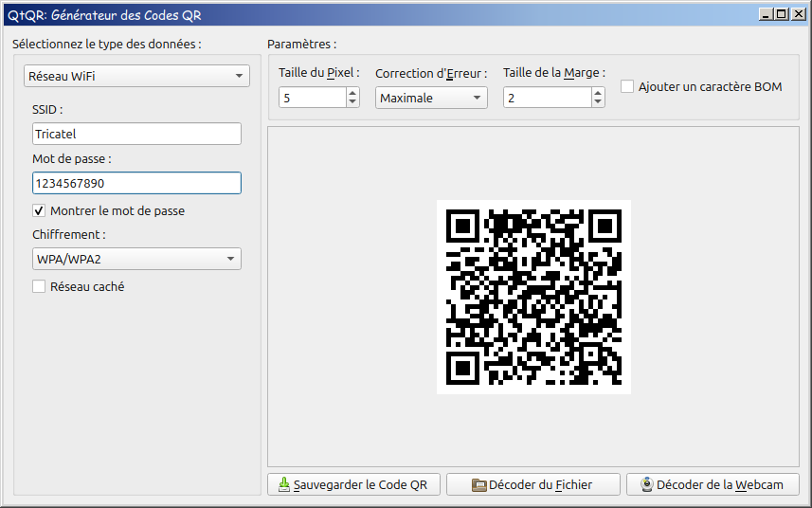Click the 'Chiffrement :' label
The height and width of the screenshot is (508, 812).
[x=69, y=235]
